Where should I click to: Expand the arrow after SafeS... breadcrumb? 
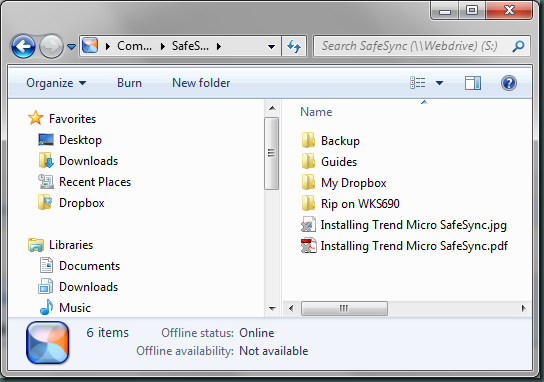[219, 46]
